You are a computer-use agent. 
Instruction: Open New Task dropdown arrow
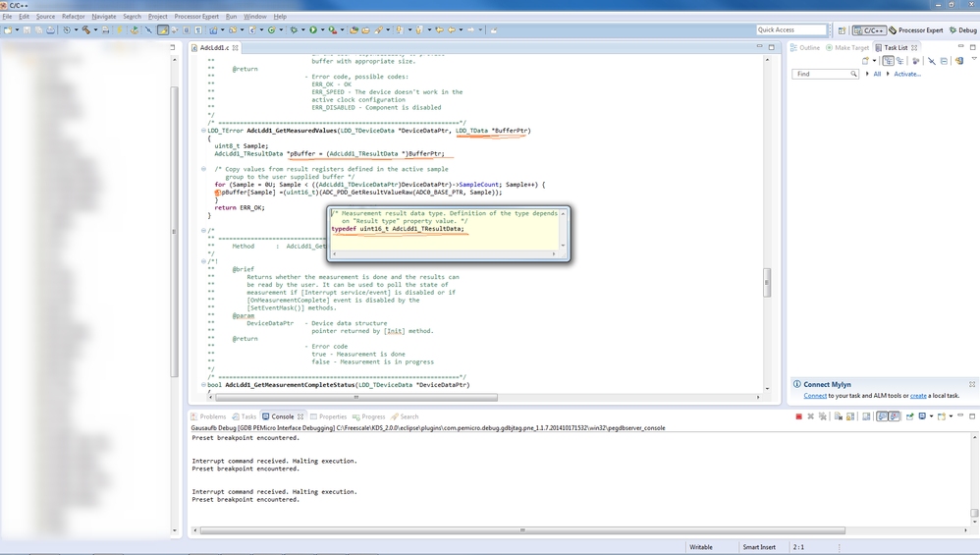pyautogui.click(x=874, y=61)
